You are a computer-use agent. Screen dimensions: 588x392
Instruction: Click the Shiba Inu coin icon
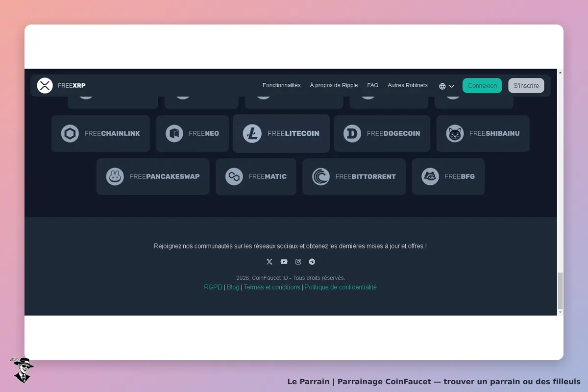coord(455,133)
